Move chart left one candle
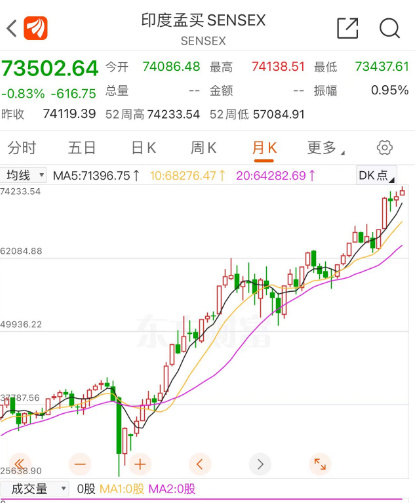The image size is (418, 503). coord(200,464)
